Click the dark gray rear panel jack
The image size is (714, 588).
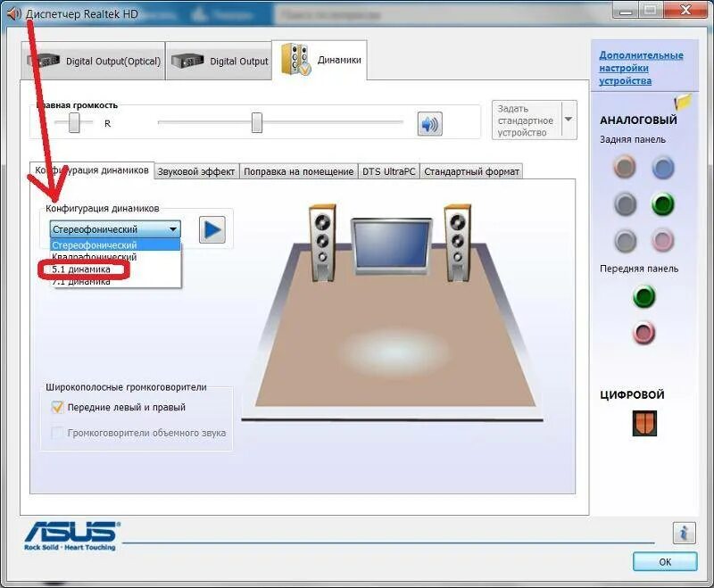click(x=625, y=204)
